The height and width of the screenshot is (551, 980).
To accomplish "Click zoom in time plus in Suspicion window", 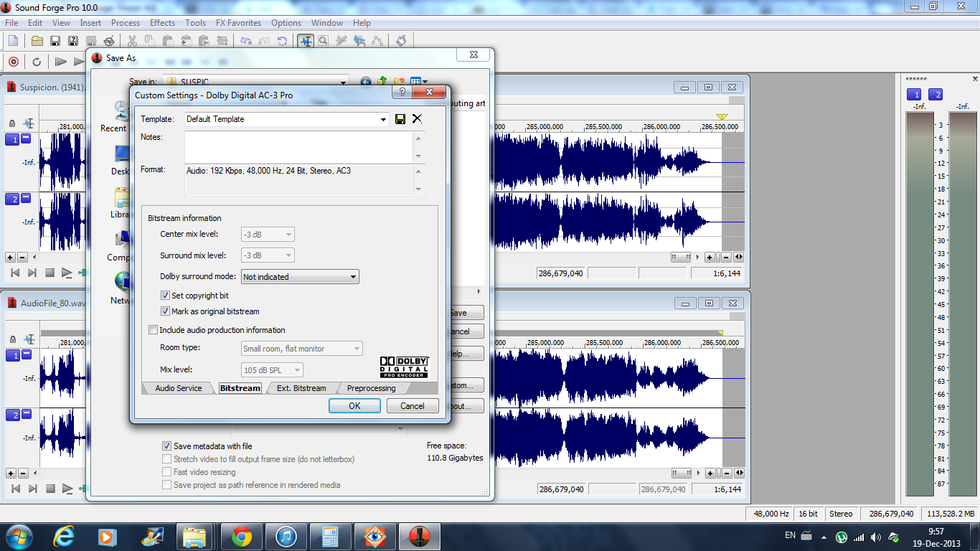I will click(x=710, y=257).
